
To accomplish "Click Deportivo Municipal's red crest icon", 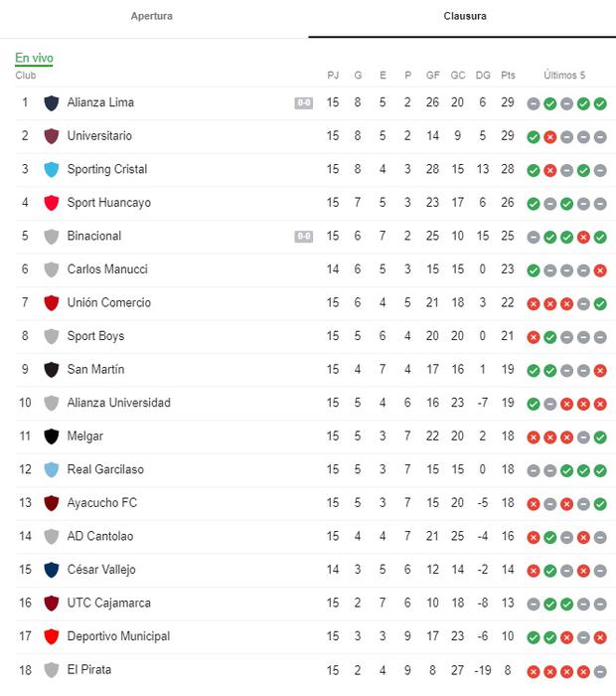I will point(52,636).
